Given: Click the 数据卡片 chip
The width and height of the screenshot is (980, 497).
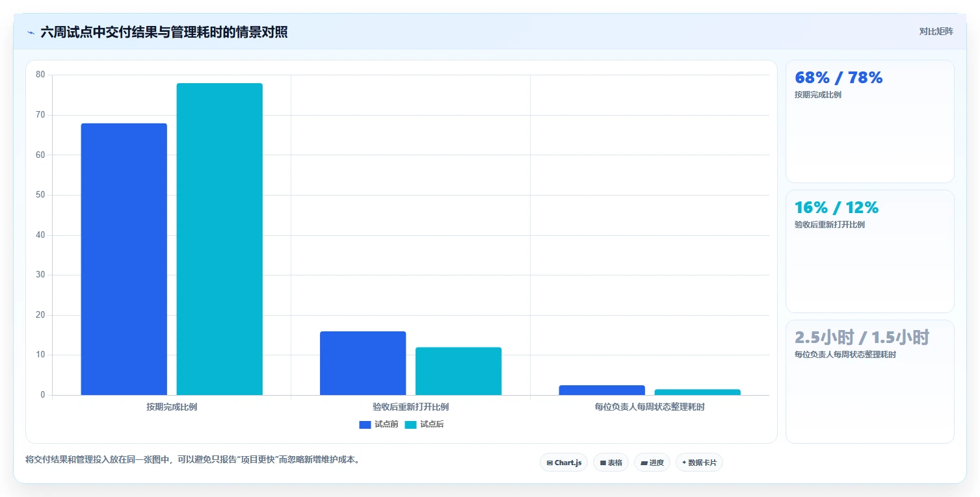Looking at the screenshot, I should click(699, 463).
